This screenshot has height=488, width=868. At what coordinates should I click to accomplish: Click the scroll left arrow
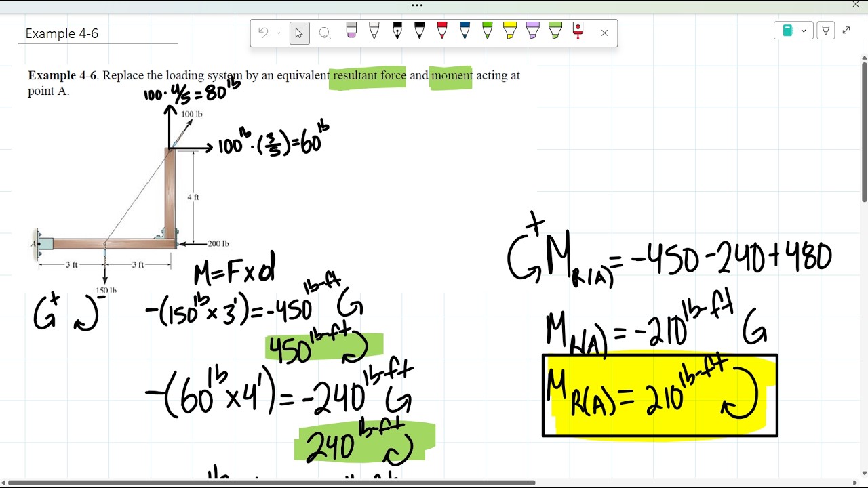click(x=4, y=483)
